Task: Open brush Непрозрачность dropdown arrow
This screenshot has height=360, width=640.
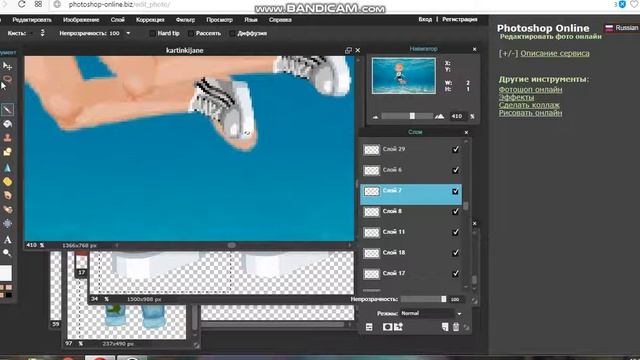Action: point(128,33)
